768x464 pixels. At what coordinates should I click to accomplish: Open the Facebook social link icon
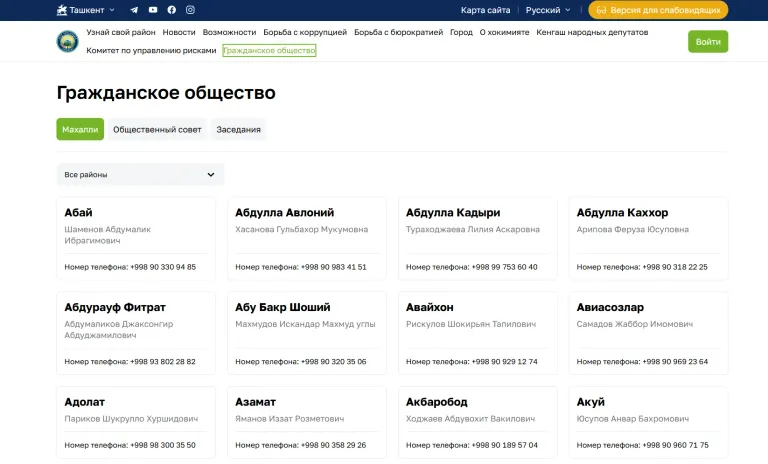click(171, 10)
